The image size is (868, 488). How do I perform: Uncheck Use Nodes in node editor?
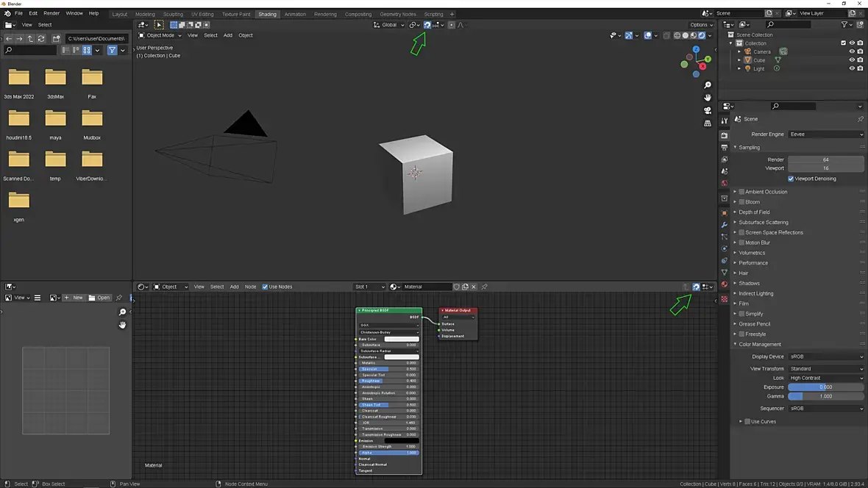click(x=265, y=287)
